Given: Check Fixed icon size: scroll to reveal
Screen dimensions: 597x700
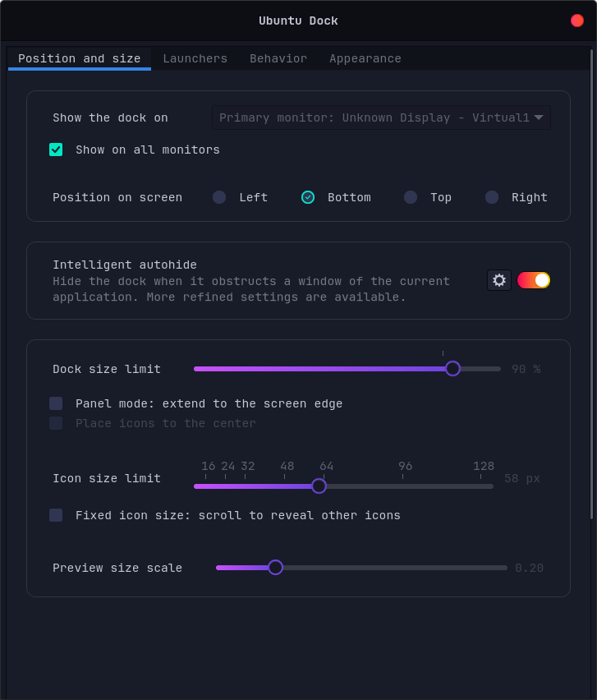Looking at the screenshot, I should (x=56, y=515).
